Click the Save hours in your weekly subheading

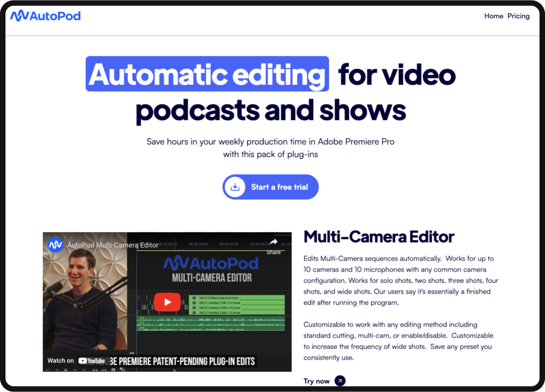(x=270, y=141)
